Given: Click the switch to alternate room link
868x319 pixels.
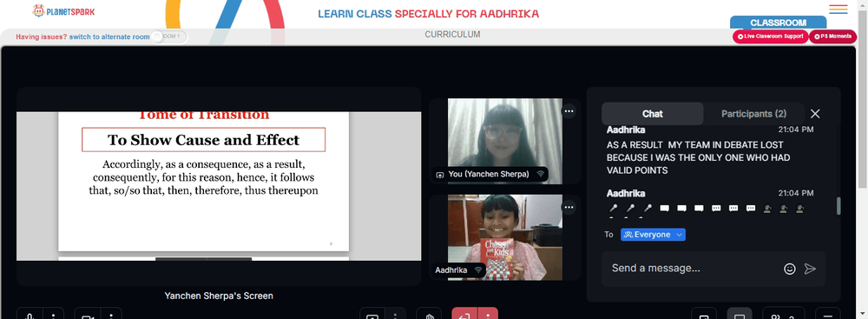Looking at the screenshot, I should [x=109, y=37].
